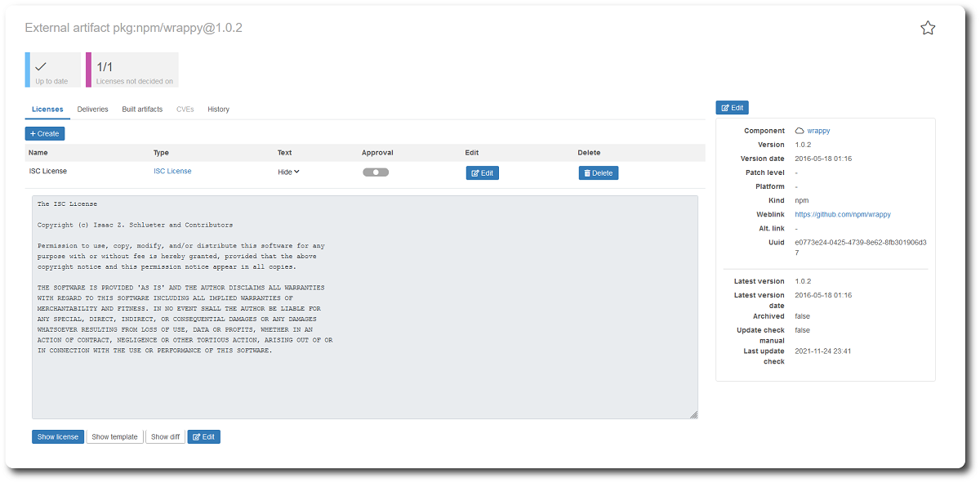Edit artifact details in right panel

pyautogui.click(x=732, y=108)
